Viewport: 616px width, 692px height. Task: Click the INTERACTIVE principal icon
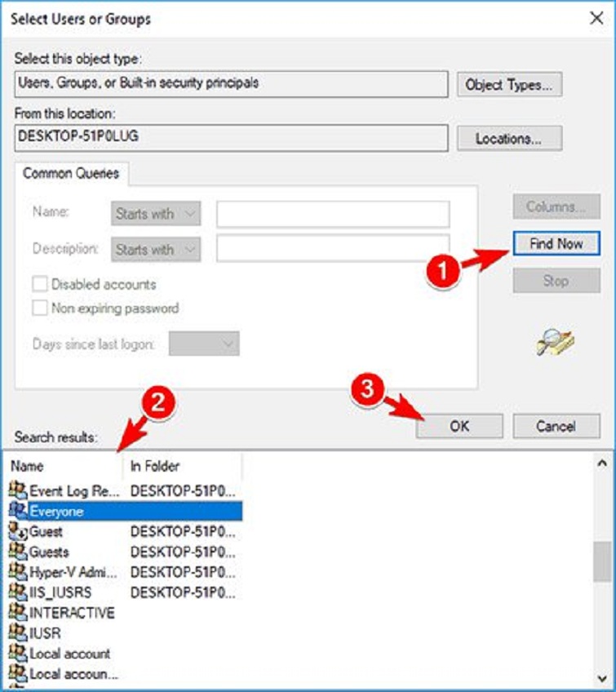(18, 612)
